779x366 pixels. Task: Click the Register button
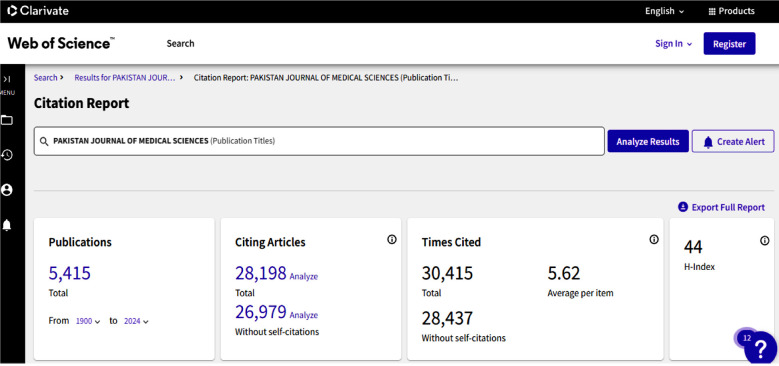[x=729, y=44]
